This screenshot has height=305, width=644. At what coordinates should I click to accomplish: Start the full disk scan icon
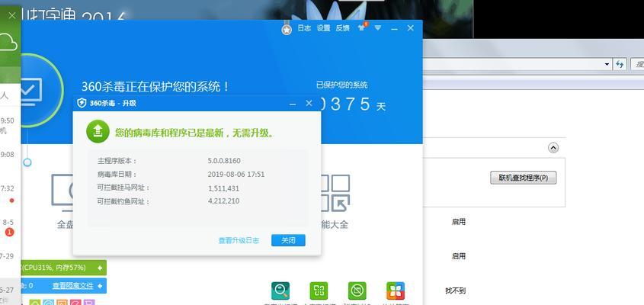tap(62, 191)
